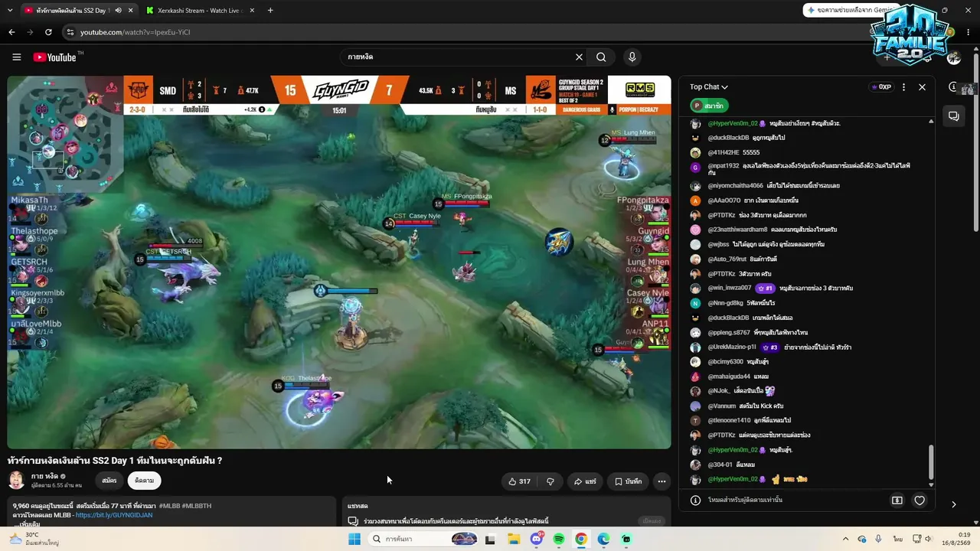Screen dimensions: 980x551
Task: Mute the YouTube tab's audio icon
Action: point(118,10)
